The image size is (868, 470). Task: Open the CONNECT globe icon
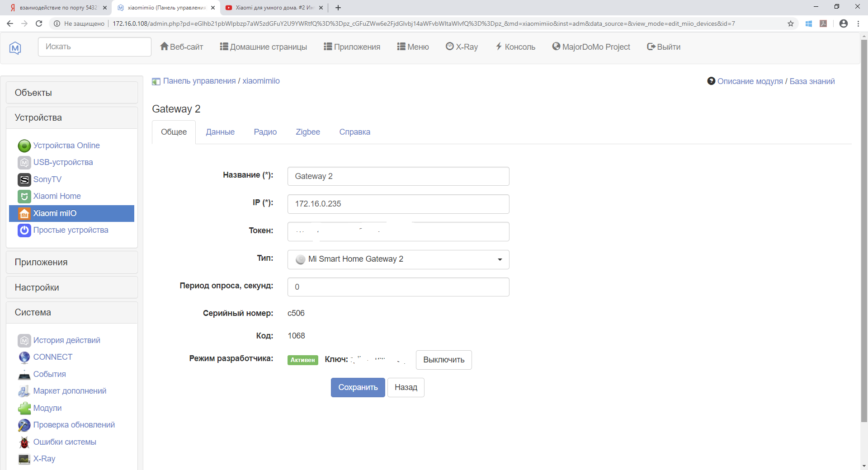click(24, 357)
